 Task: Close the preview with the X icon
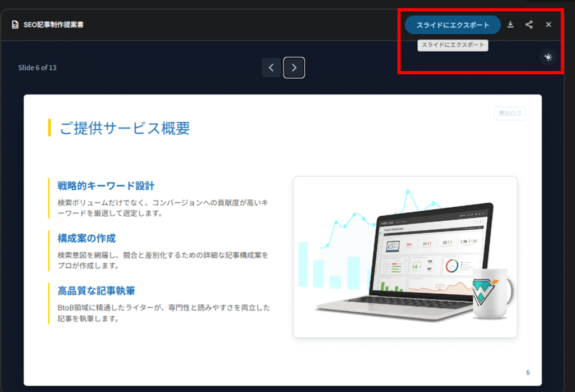549,25
